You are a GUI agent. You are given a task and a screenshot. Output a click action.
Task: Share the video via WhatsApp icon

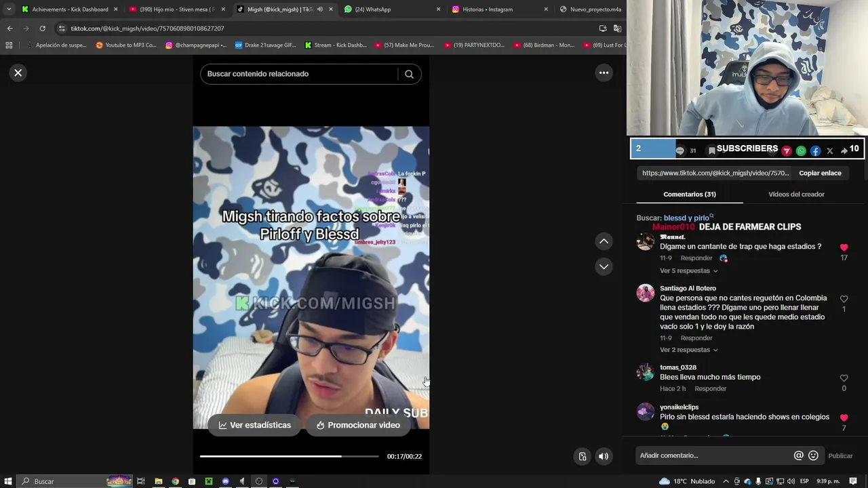coord(801,150)
